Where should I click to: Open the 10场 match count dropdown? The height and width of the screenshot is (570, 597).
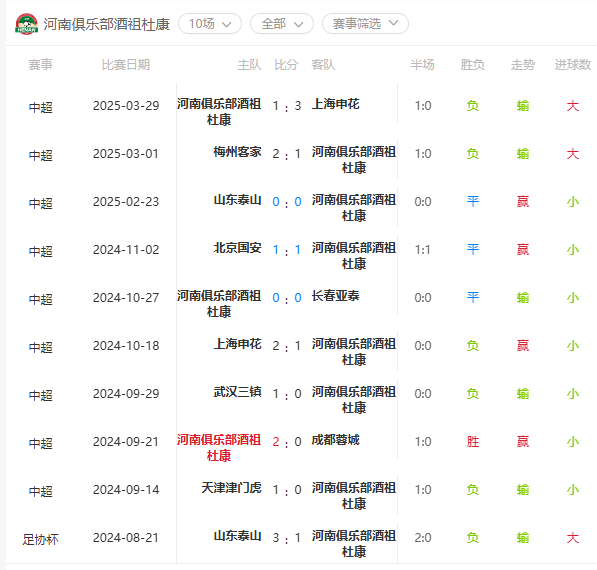coord(210,24)
